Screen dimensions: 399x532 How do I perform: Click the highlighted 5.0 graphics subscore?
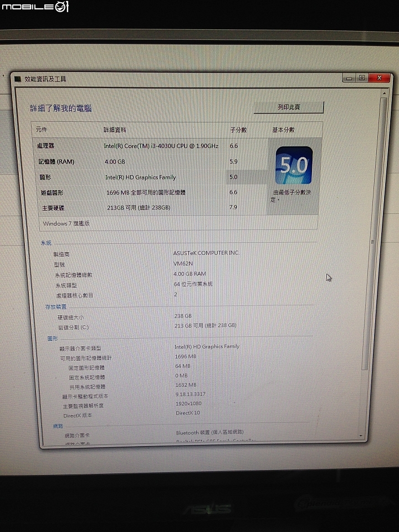click(x=233, y=177)
